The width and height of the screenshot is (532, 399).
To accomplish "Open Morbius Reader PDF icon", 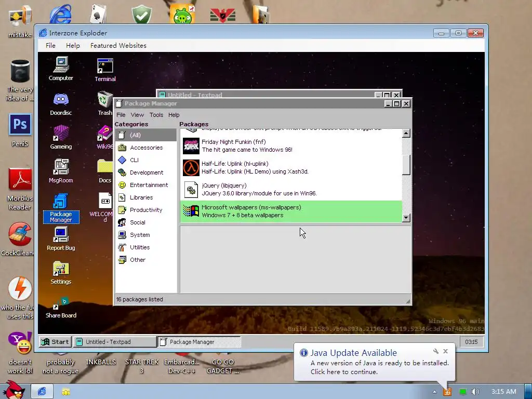I will [x=20, y=189].
